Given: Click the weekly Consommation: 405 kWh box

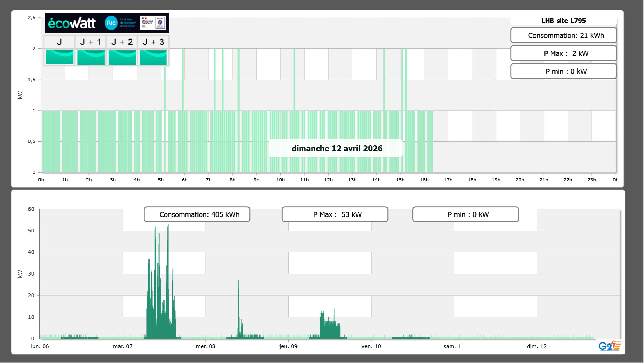Looking at the screenshot, I should (197, 214).
